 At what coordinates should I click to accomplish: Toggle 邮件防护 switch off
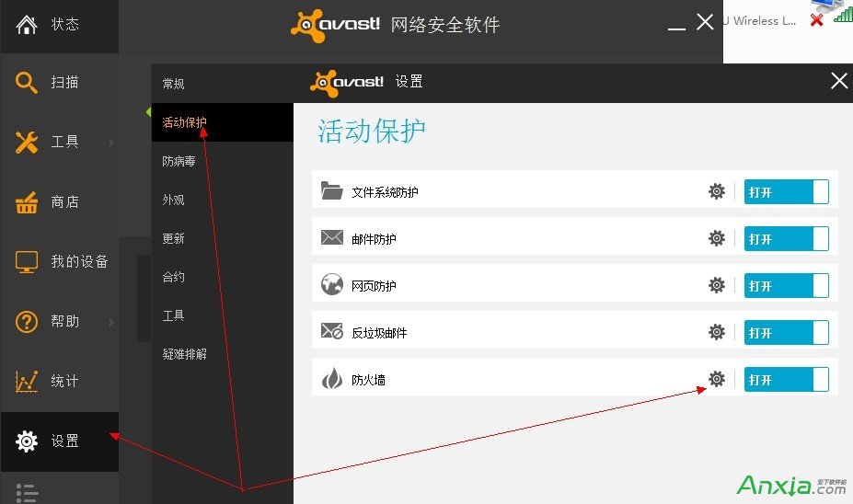tap(786, 238)
